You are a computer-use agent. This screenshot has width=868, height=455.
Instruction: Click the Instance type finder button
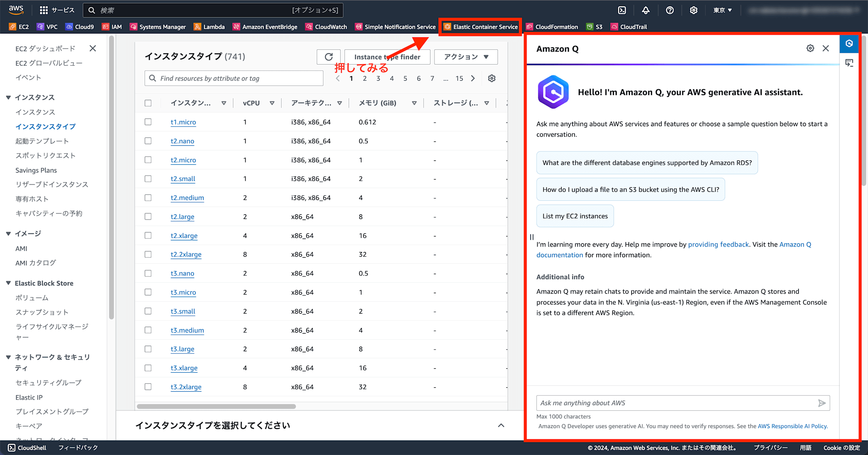point(387,57)
